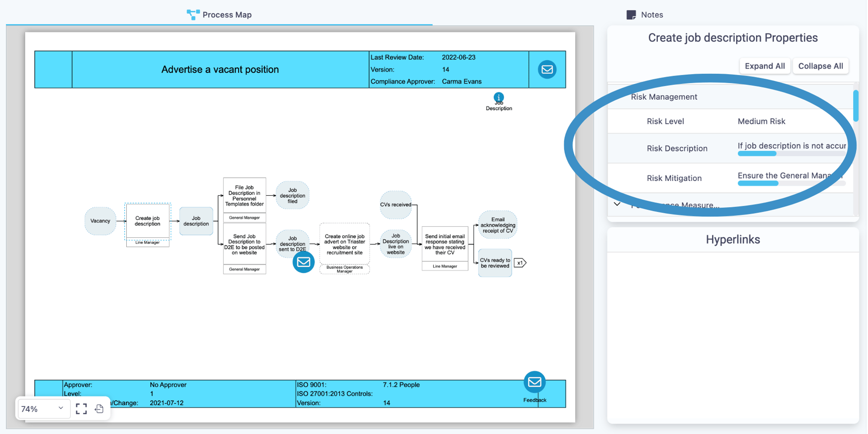868x434 pixels.
Task: Click the export/print page icon
Action: [x=99, y=409]
